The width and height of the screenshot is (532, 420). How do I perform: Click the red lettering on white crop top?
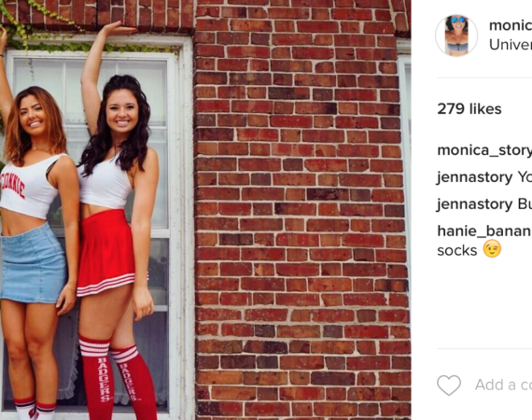(x=14, y=185)
